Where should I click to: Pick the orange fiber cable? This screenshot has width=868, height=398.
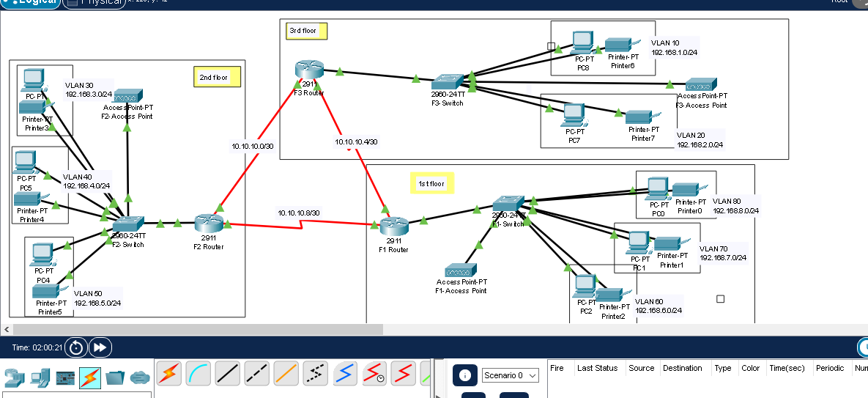[286, 374]
